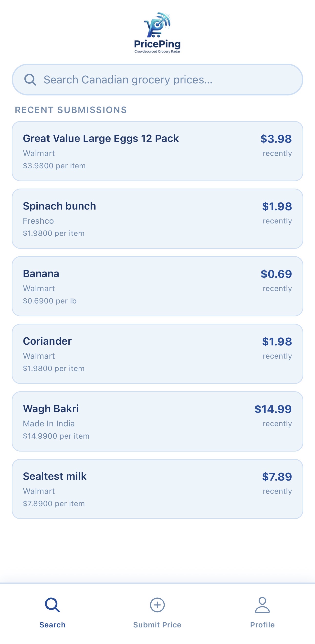The width and height of the screenshot is (315, 644).
Task: Click the Made In India store label
Action: point(49,423)
